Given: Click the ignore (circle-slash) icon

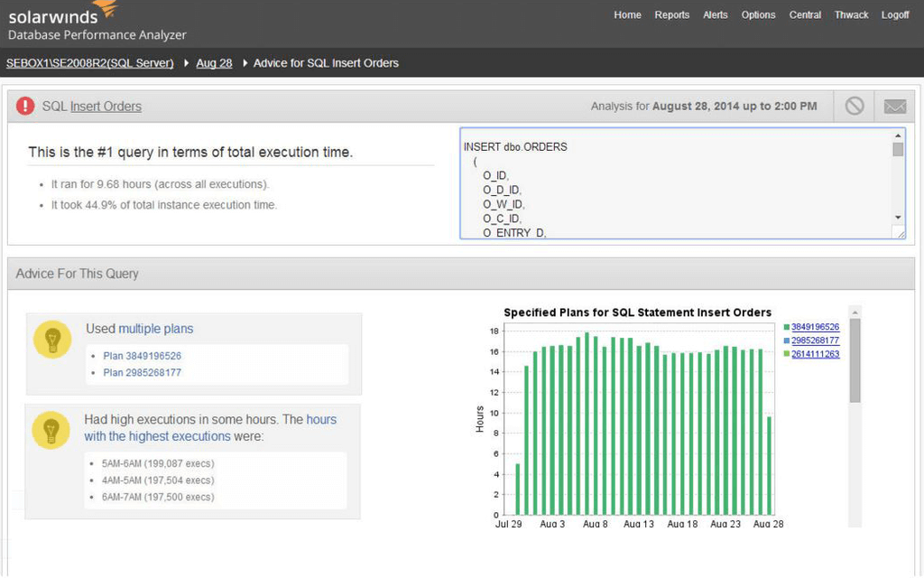Looking at the screenshot, I should [854, 106].
